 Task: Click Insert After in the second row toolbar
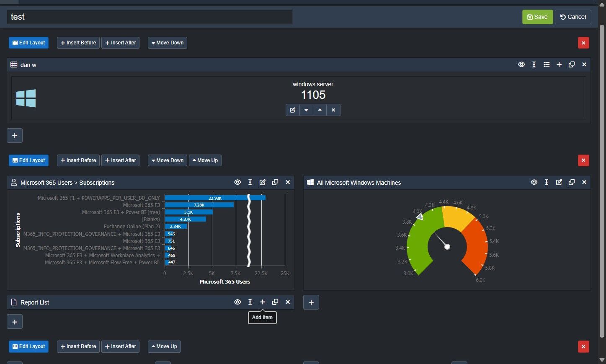click(120, 160)
